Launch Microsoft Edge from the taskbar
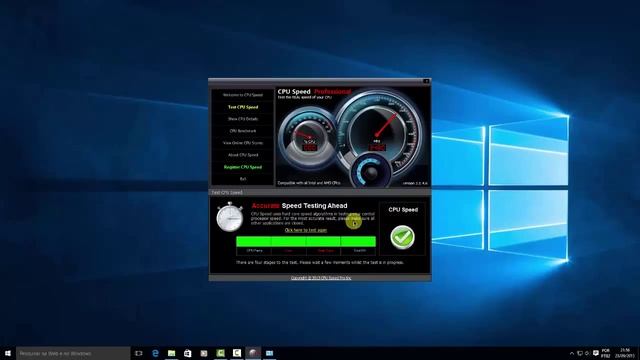The width and height of the screenshot is (640, 360). pyautogui.click(x=155, y=353)
